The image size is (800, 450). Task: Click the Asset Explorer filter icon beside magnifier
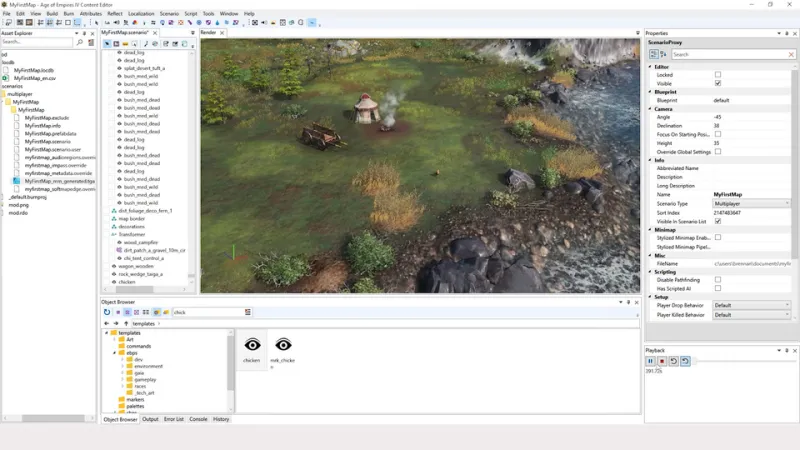pyautogui.click(x=91, y=42)
